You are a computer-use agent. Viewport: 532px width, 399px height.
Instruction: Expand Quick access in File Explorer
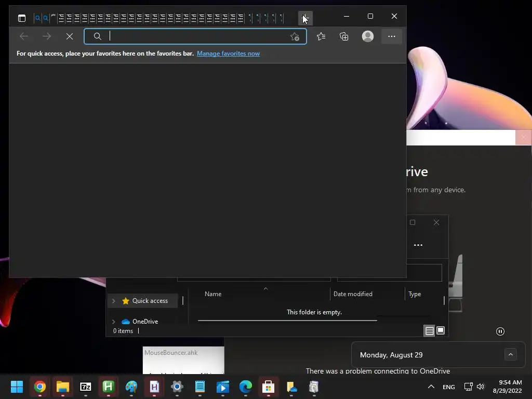tap(114, 301)
